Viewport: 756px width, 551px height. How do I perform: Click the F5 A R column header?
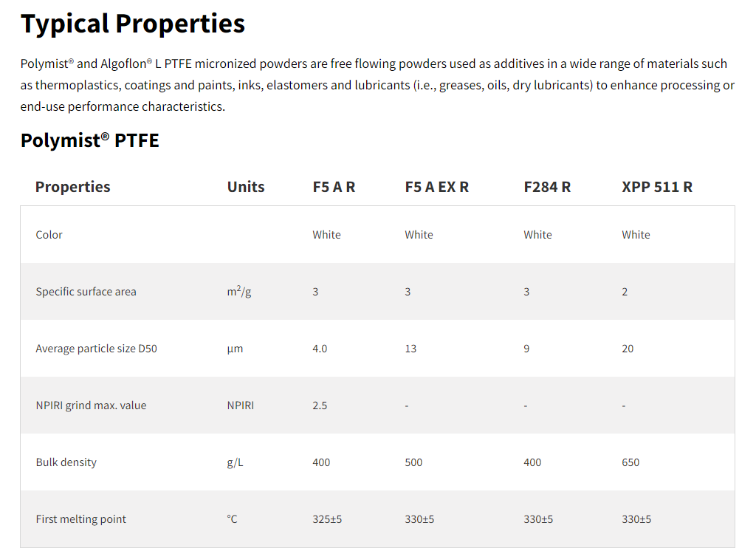click(334, 187)
